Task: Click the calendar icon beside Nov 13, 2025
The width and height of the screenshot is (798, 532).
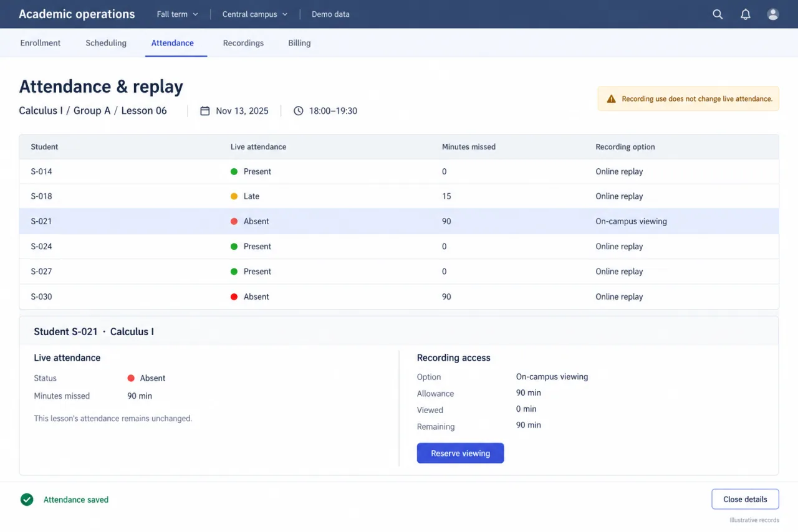Action: point(204,111)
